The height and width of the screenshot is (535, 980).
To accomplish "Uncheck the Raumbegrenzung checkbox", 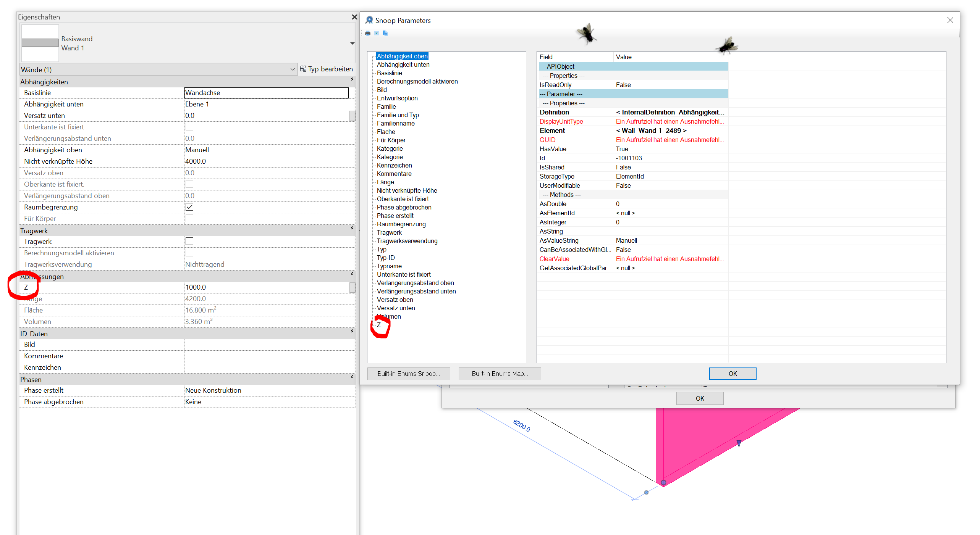I will tap(189, 207).
